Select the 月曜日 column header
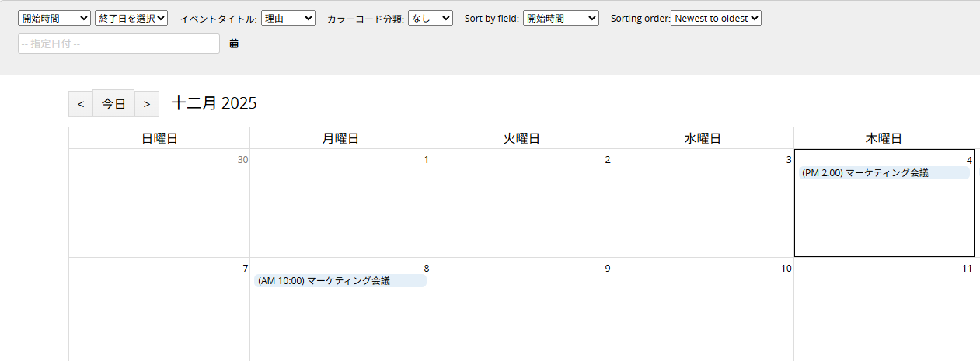 [340, 139]
